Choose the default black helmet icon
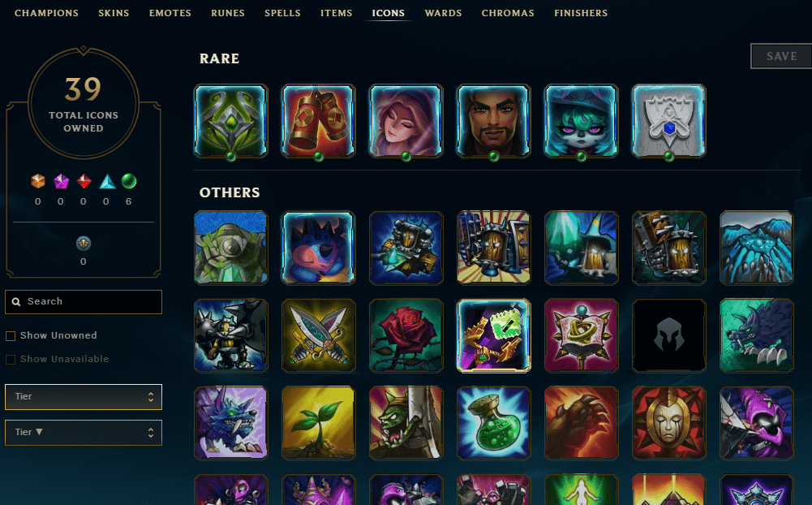812x505 pixels. coord(668,335)
